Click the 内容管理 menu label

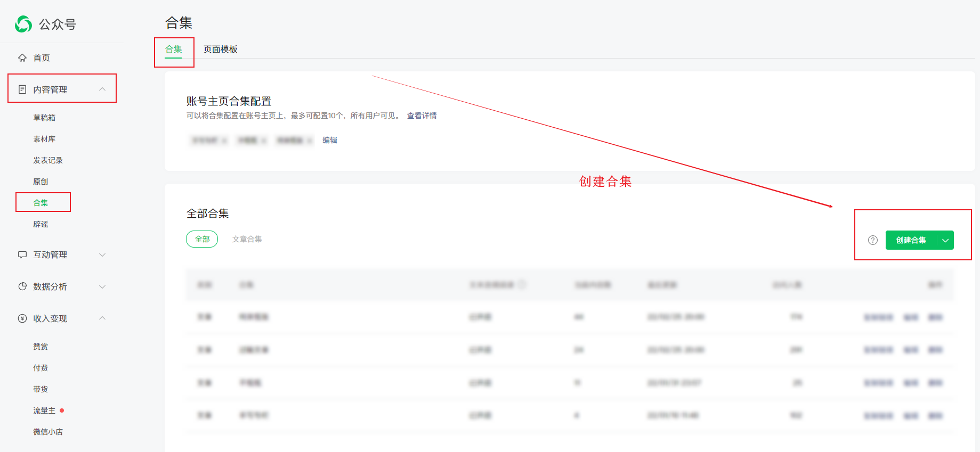pos(50,89)
